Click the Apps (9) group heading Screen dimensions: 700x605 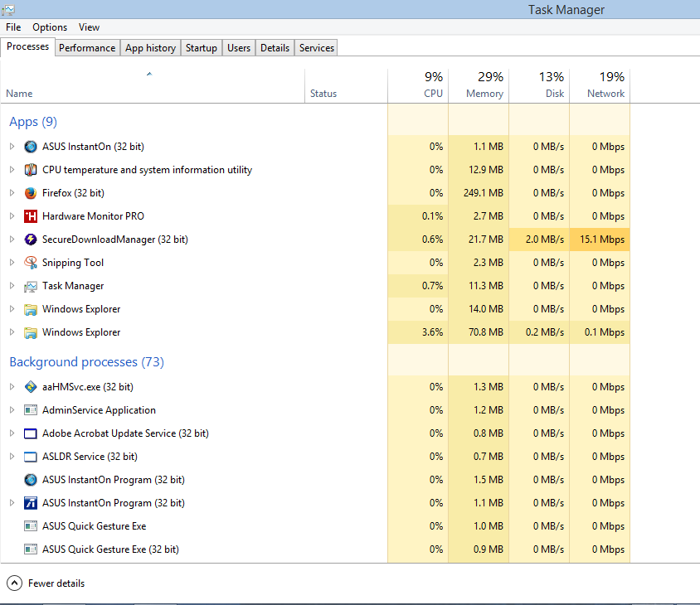coord(33,122)
